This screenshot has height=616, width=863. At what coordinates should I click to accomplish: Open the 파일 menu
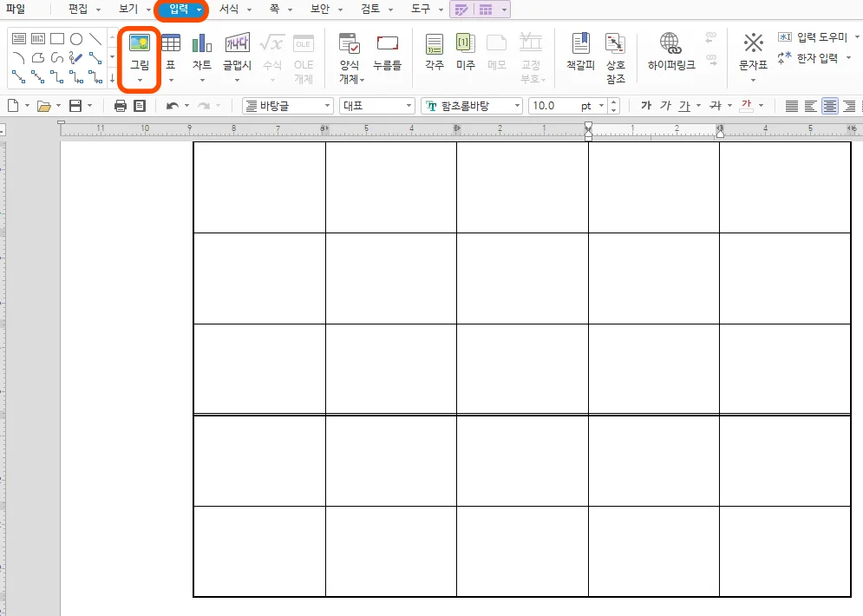[x=16, y=9]
